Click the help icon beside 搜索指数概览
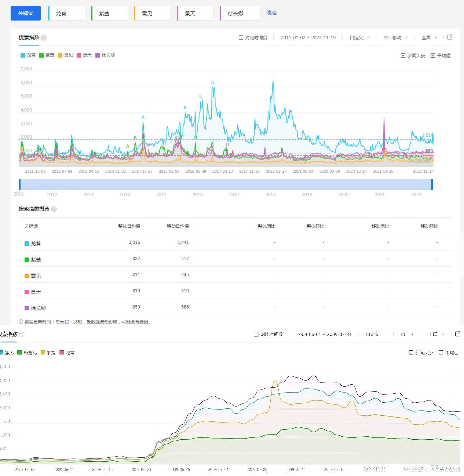Screen dimensions: 464x476 coord(54,209)
